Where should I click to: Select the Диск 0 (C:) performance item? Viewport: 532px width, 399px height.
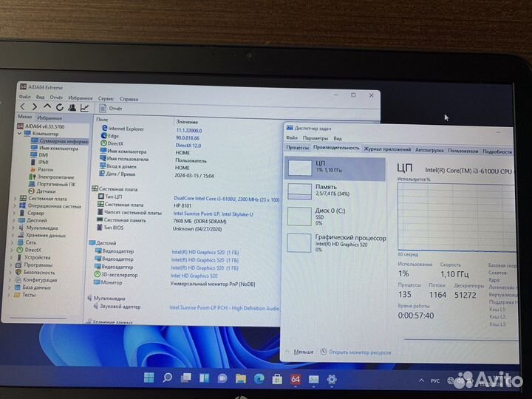coord(335,216)
